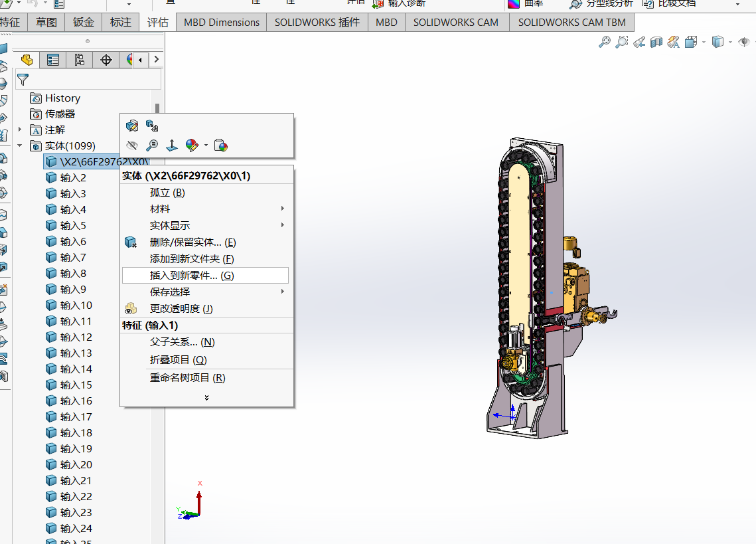
Task: Click the body move/copy icon in context toolbar
Action: coord(152,126)
